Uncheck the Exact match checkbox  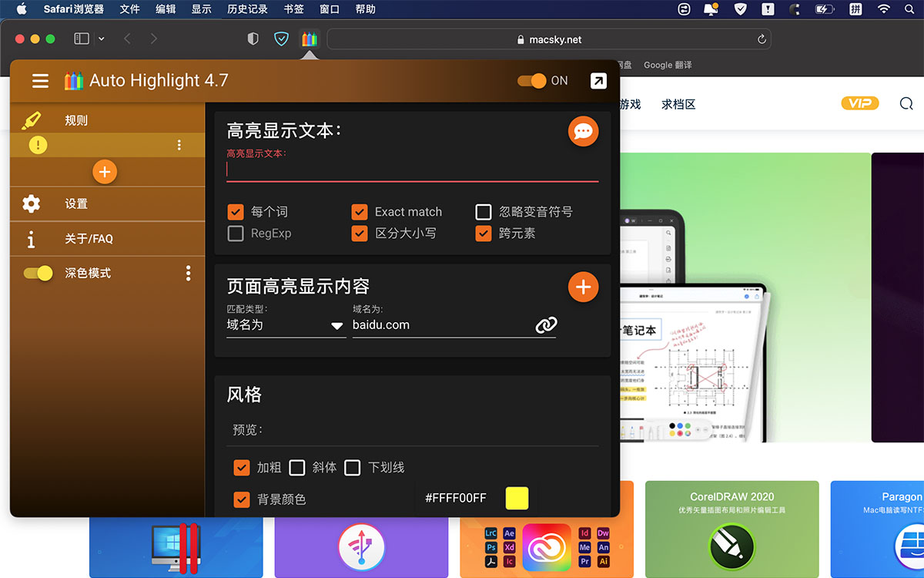[360, 212]
